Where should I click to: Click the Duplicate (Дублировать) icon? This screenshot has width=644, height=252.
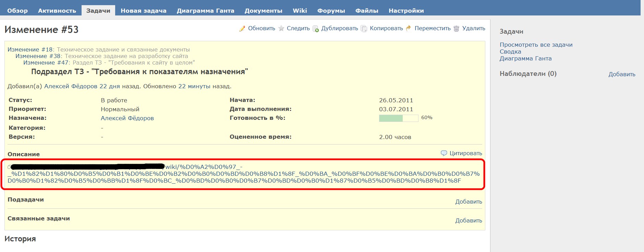click(316, 28)
